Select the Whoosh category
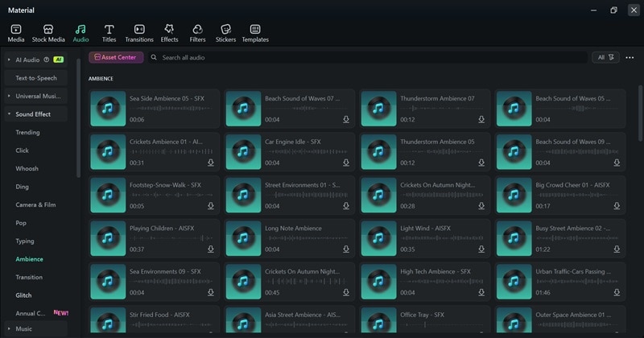The image size is (644, 338). pyautogui.click(x=27, y=168)
